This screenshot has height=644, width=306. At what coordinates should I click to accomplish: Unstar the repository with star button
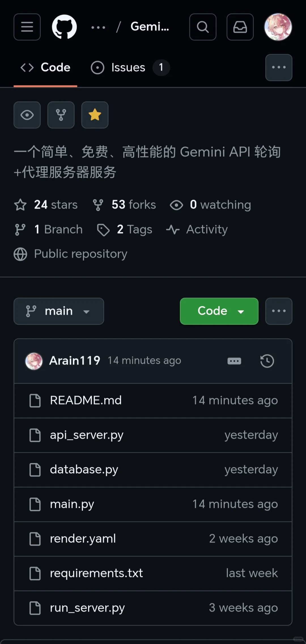coord(95,115)
